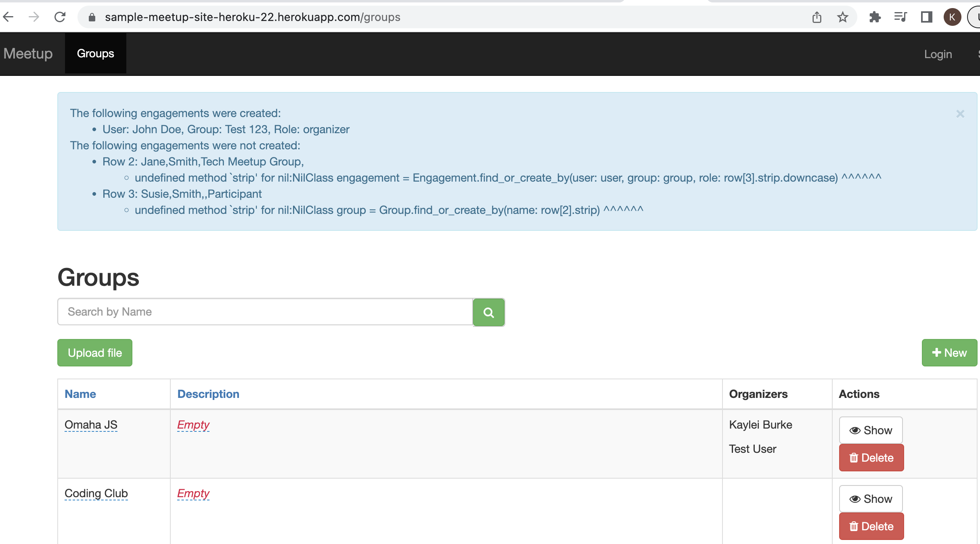
Task: Sort the table by Description column
Action: [x=208, y=394]
